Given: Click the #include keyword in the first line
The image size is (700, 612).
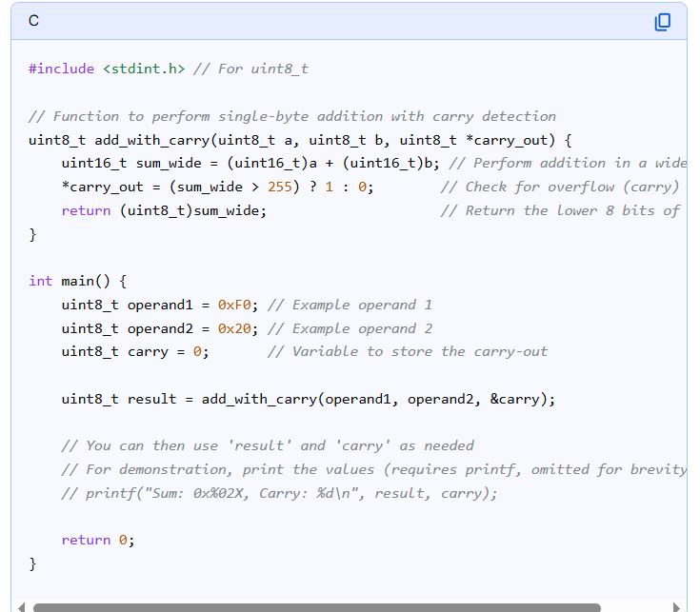Looking at the screenshot, I should (61, 69).
